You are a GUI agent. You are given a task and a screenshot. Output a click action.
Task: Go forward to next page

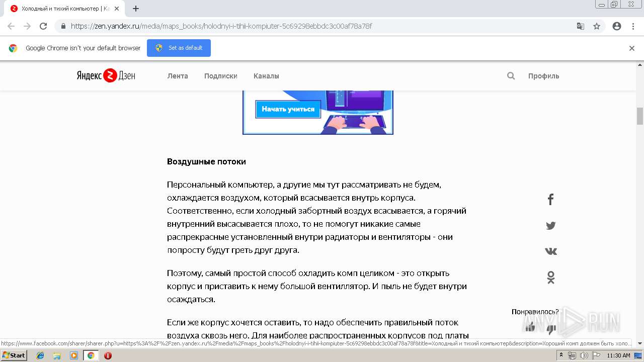point(27,26)
